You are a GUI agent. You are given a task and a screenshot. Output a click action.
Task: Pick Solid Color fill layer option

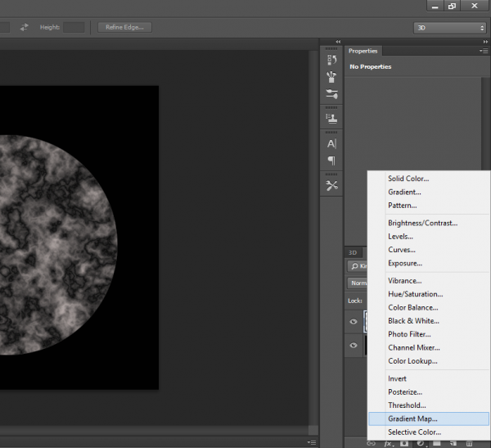click(408, 179)
